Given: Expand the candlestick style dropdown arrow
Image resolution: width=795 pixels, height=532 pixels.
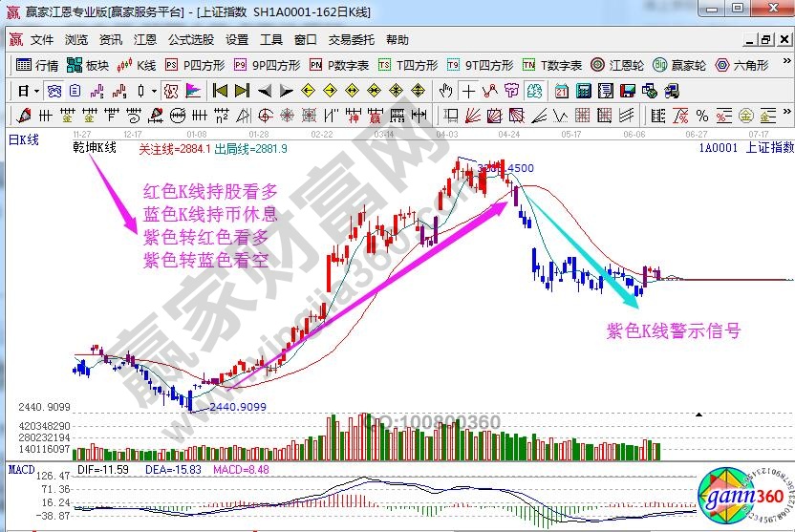Looking at the screenshot, I should click(155, 92).
